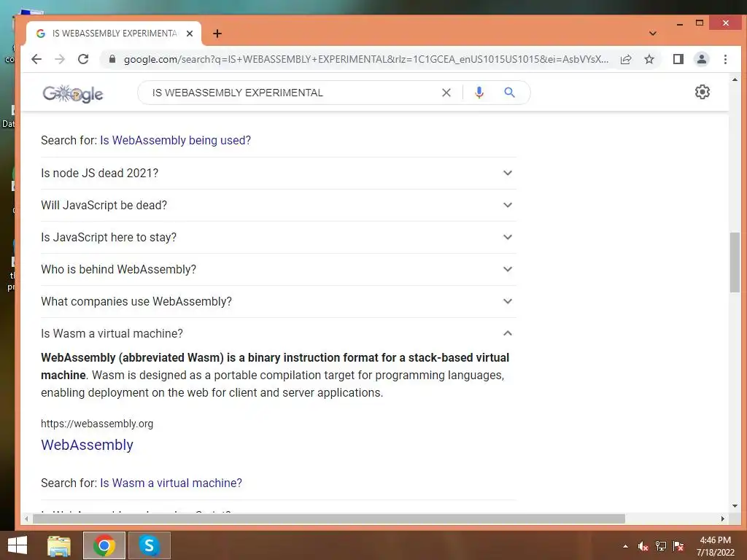Follow 'Is WebAssembly being used?' link
This screenshot has width=747, height=560.
click(175, 141)
